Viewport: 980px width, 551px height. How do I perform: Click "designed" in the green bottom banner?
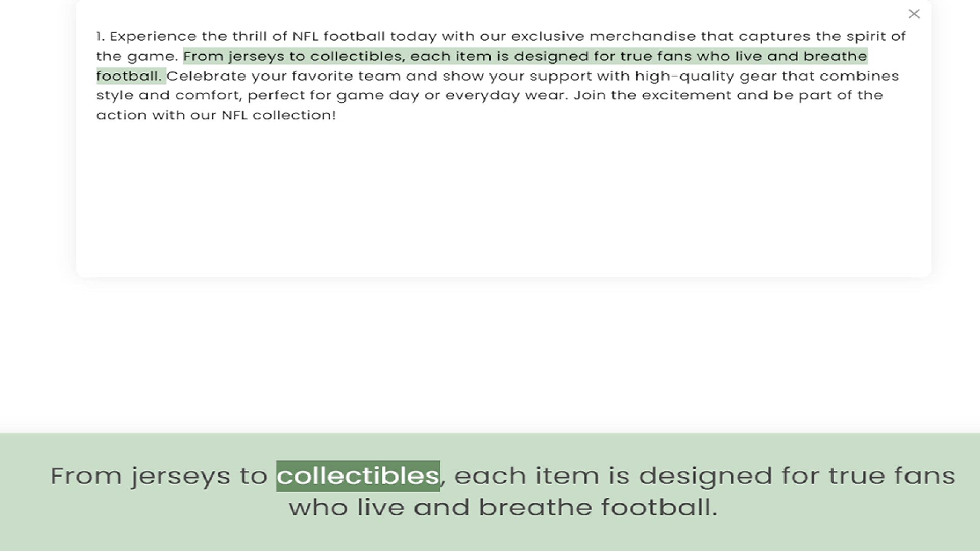(705, 476)
